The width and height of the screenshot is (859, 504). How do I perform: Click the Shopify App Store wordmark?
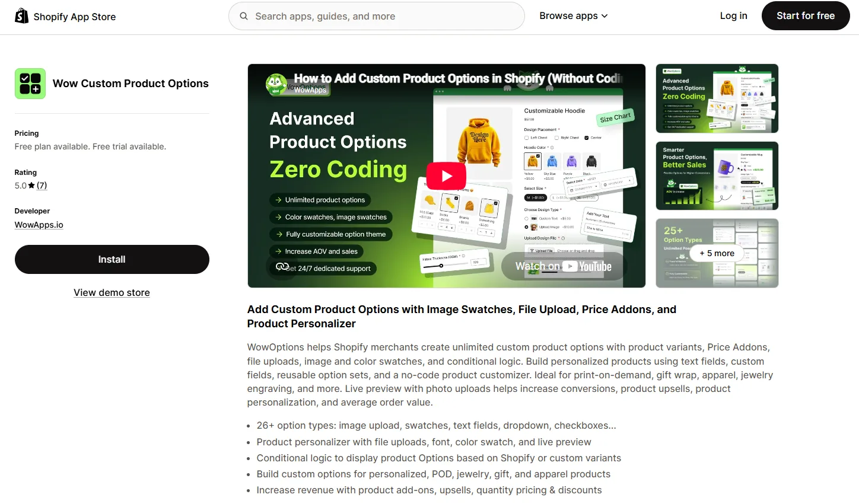click(x=75, y=17)
